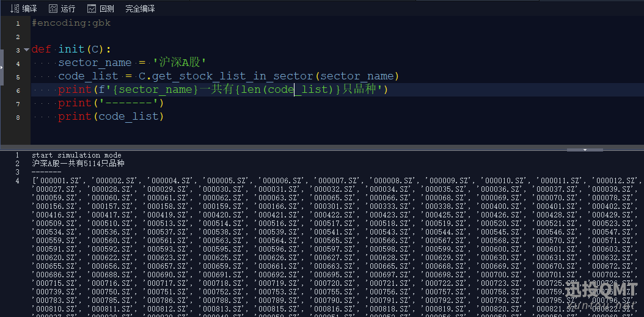This screenshot has width=644, height=317.
Task: Click the 编译 compile icon
Action: click(x=15, y=9)
